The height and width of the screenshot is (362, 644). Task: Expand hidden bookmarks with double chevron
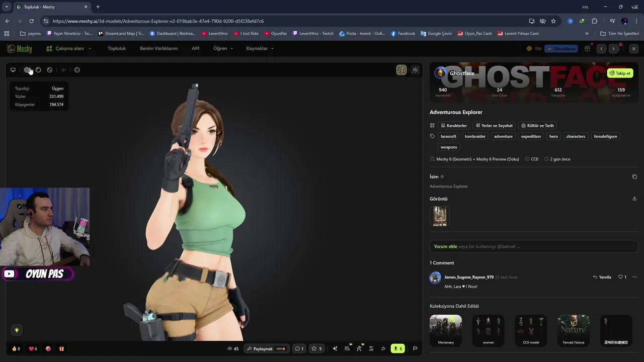coord(587,34)
